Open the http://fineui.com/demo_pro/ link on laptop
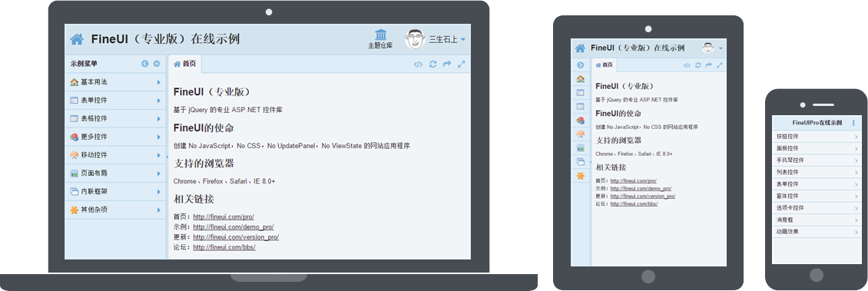 tap(233, 227)
